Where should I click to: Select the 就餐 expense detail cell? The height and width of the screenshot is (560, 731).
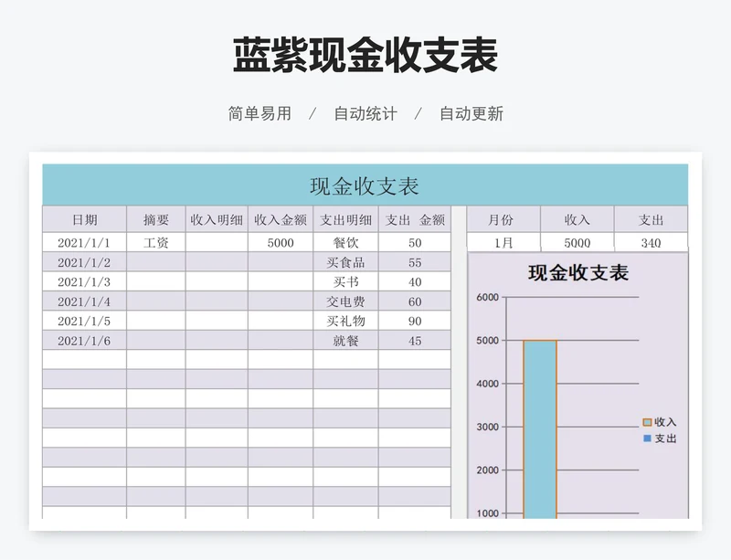pos(345,341)
